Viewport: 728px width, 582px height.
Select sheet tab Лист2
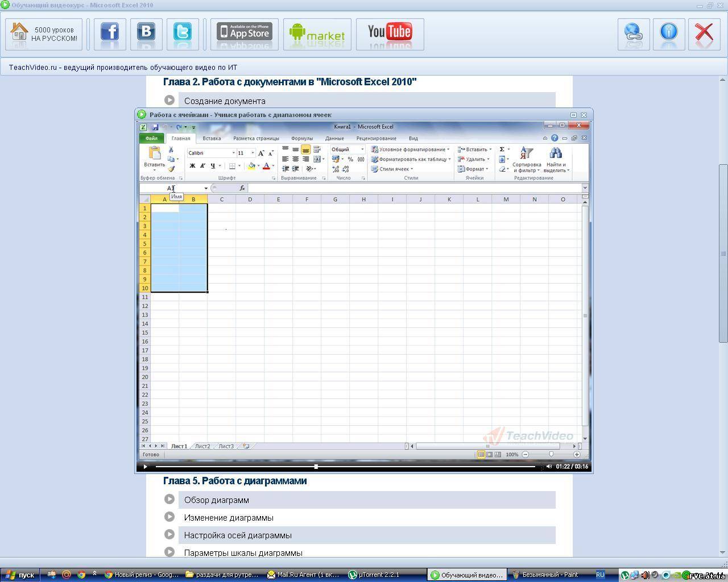(202, 446)
